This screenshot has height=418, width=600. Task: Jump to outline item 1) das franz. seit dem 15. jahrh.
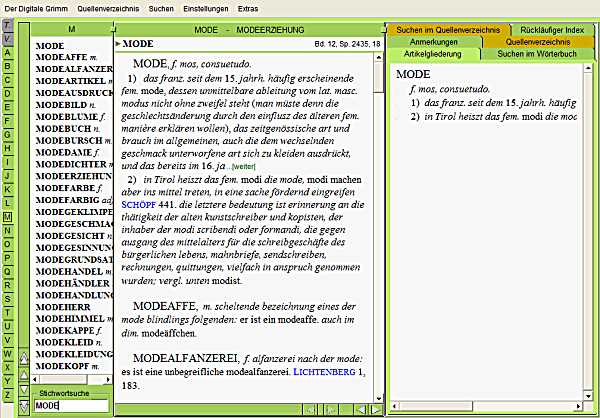494,103
